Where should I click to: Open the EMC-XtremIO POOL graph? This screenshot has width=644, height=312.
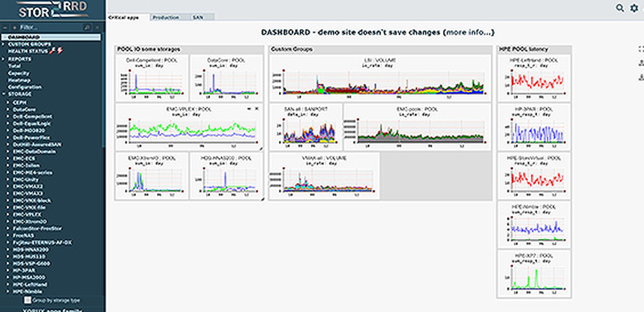(x=152, y=176)
